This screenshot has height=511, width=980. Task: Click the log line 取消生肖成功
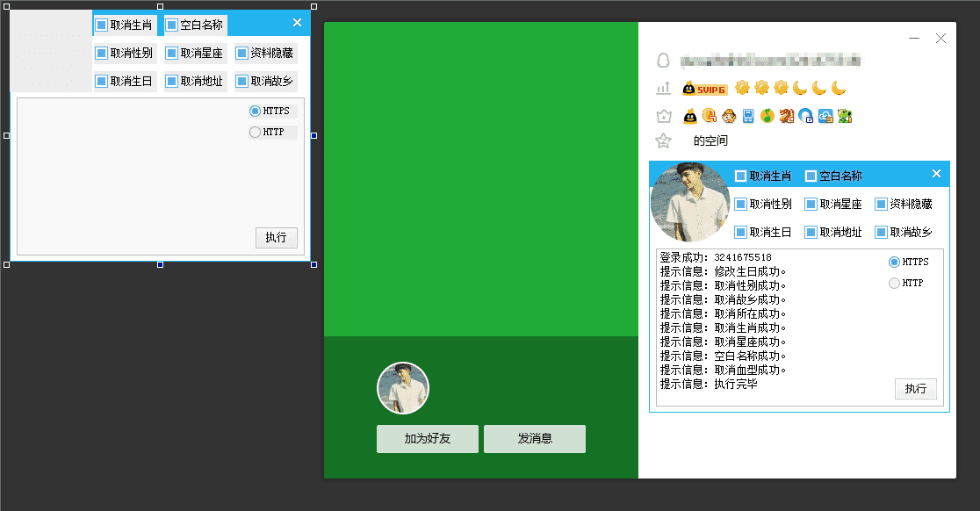click(x=723, y=328)
